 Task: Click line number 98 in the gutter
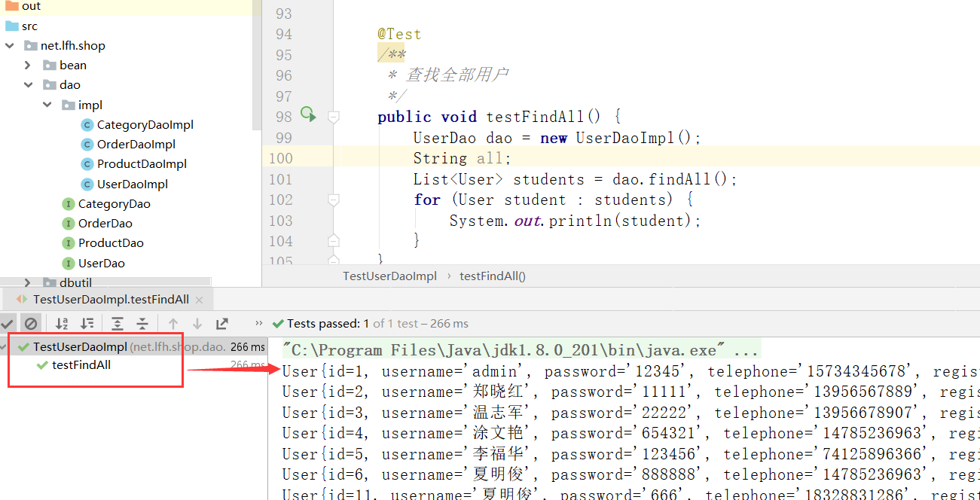(284, 117)
